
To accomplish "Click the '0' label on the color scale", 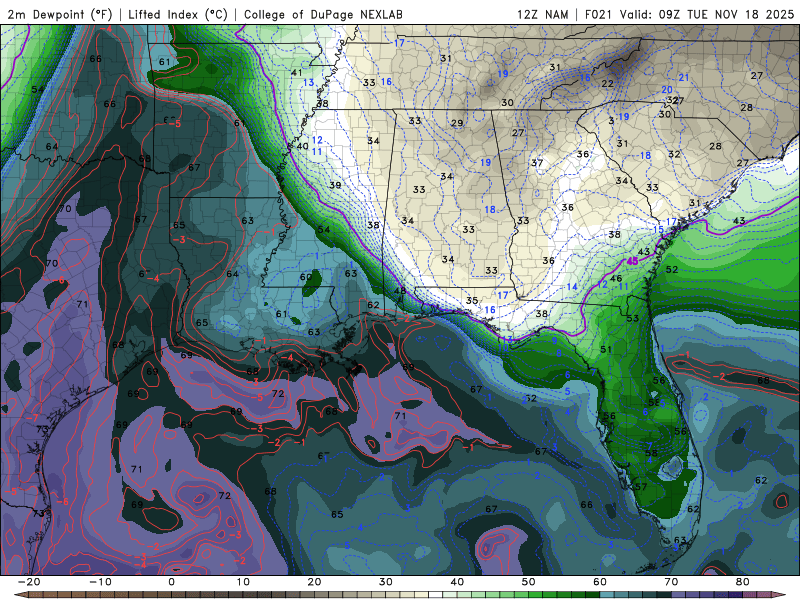I will point(171,582).
